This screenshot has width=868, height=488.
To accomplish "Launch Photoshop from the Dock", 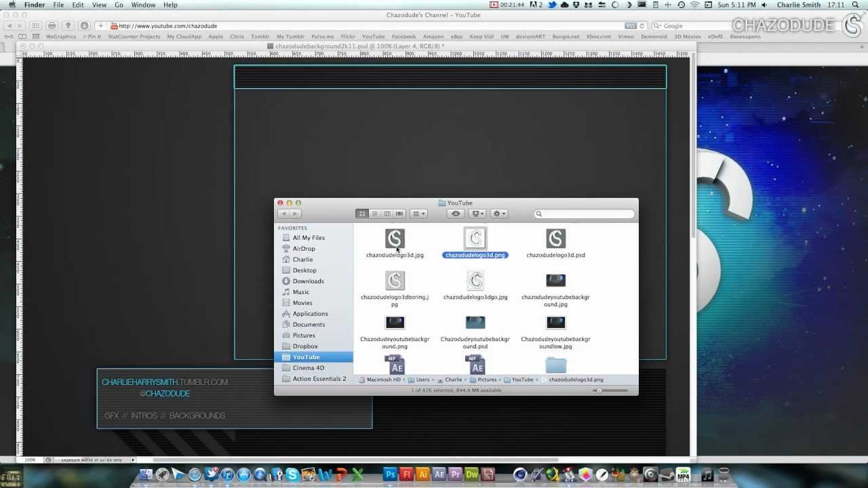I will 390,474.
